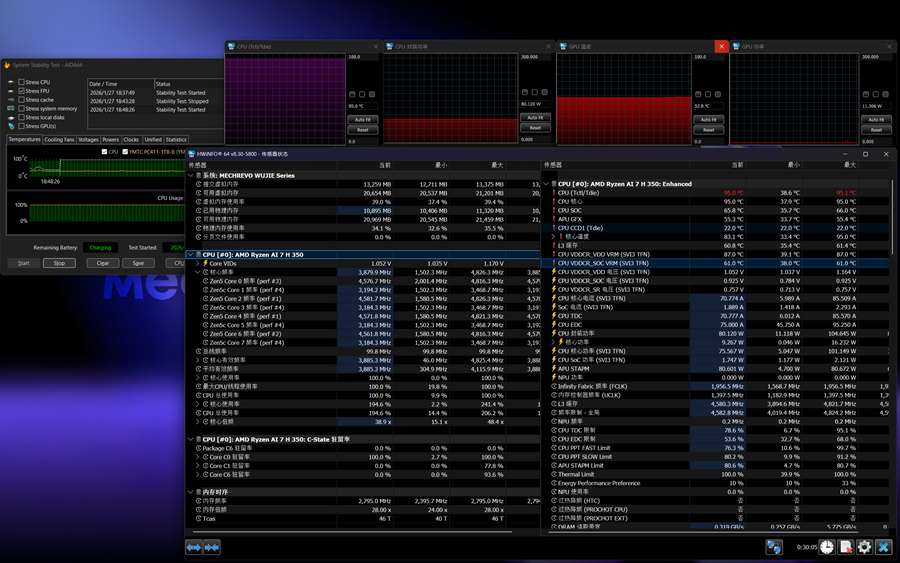This screenshot has width=900, height=563.
Task: Click the chip icon beside 内存时序 section header
Action: pyautogui.click(x=199, y=492)
